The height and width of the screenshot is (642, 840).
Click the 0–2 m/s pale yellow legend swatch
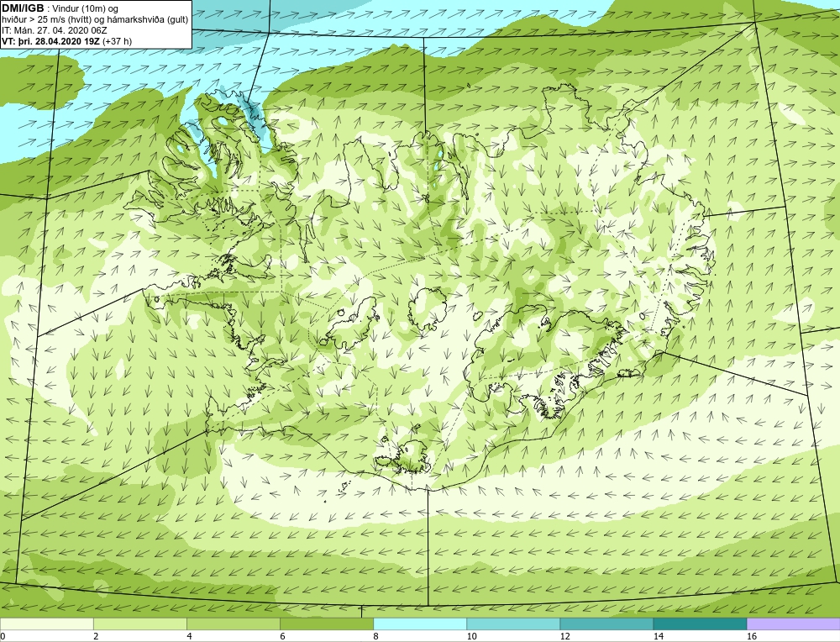point(46,624)
